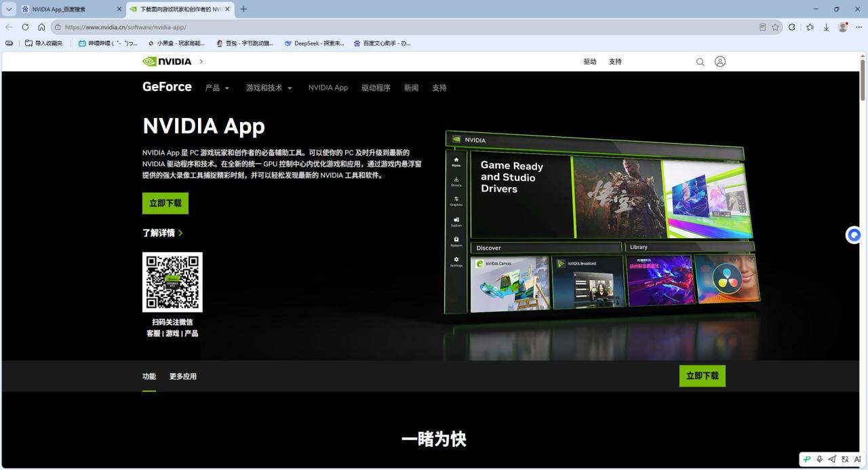
Task: Click the "NVIDIA App" page heading
Action: [203, 126]
